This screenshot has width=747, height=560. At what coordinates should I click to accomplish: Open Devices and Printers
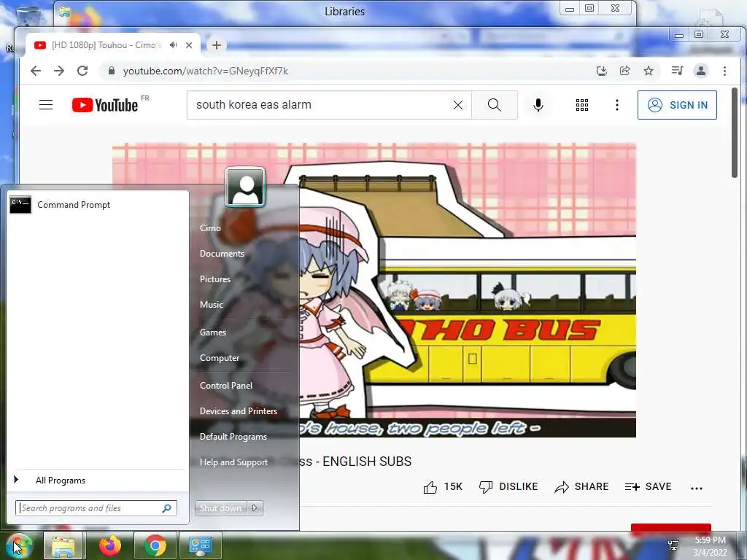click(x=239, y=411)
